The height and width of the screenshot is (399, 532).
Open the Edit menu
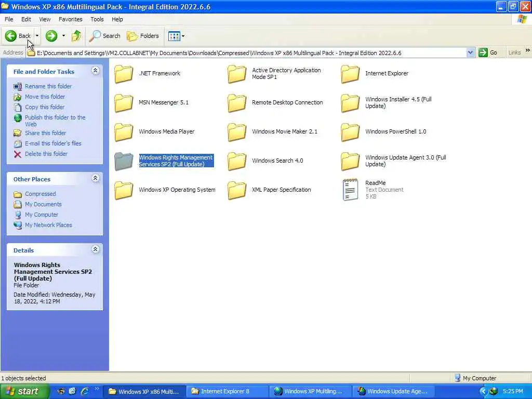click(26, 19)
